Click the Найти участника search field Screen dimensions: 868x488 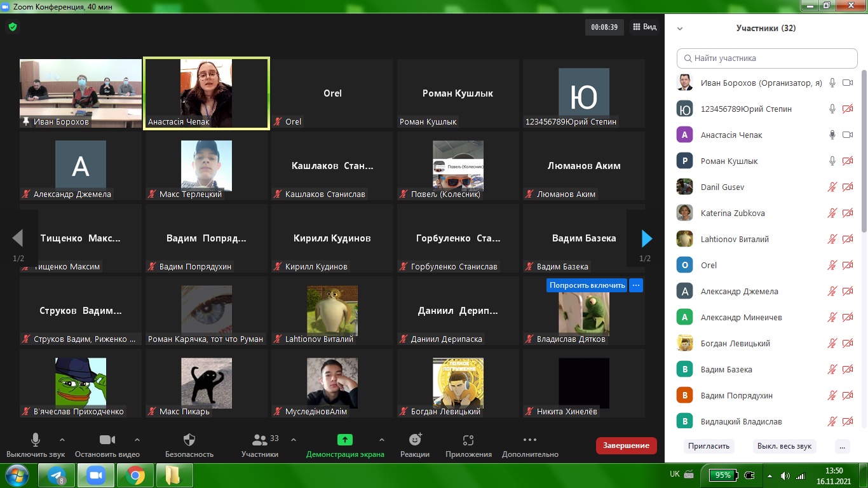click(x=767, y=58)
